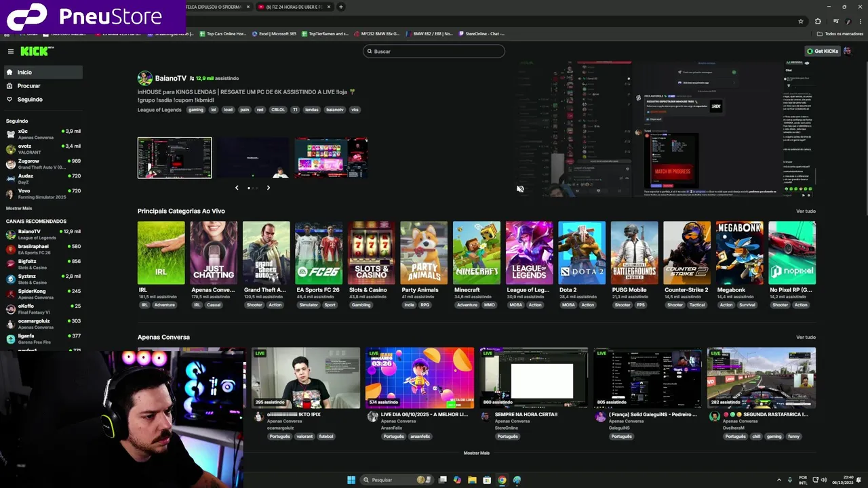The width and height of the screenshot is (868, 488).
Task: Open the Counter-Strike 2 category card
Action: 687,253
